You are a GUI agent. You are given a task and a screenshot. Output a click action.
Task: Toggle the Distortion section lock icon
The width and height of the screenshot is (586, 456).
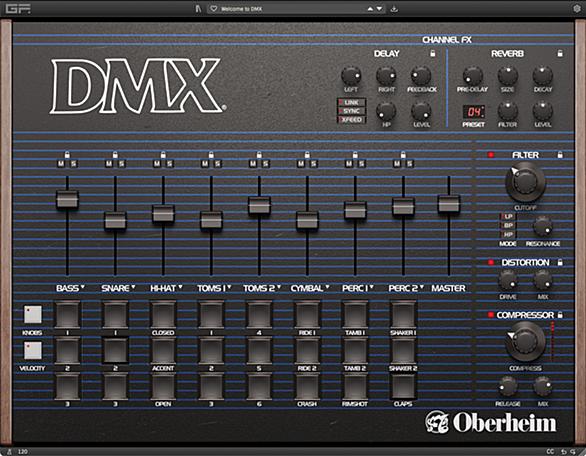(560, 262)
